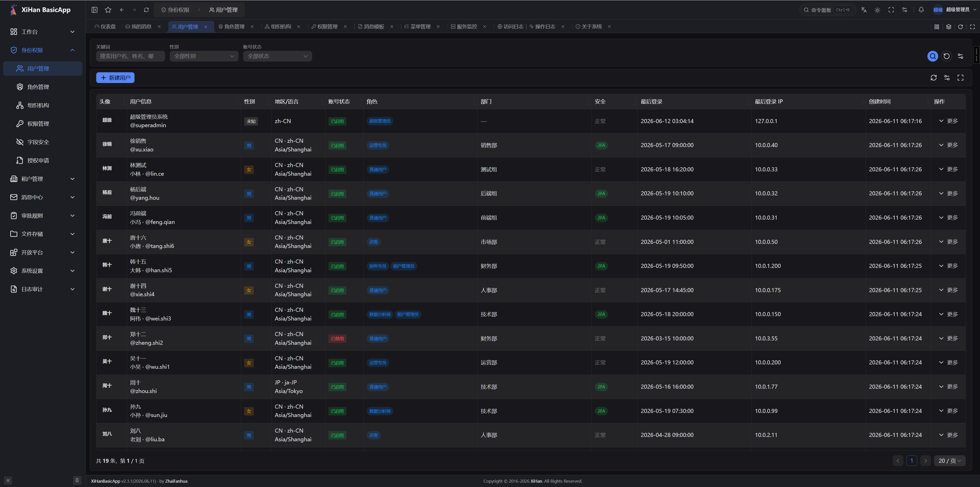980x487 pixels.
Task: Click the blue search button icon
Action: coord(933,56)
